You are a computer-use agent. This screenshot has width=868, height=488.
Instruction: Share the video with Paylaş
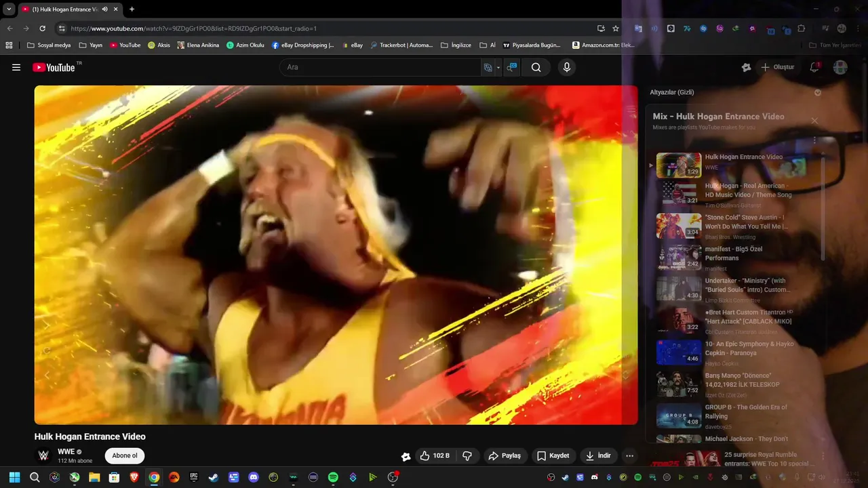pyautogui.click(x=505, y=456)
